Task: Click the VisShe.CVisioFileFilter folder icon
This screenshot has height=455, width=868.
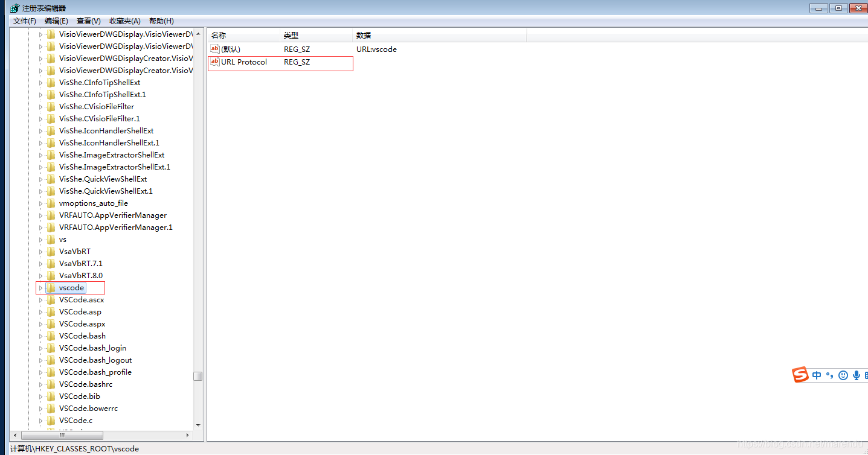Action: coord(51,107)
